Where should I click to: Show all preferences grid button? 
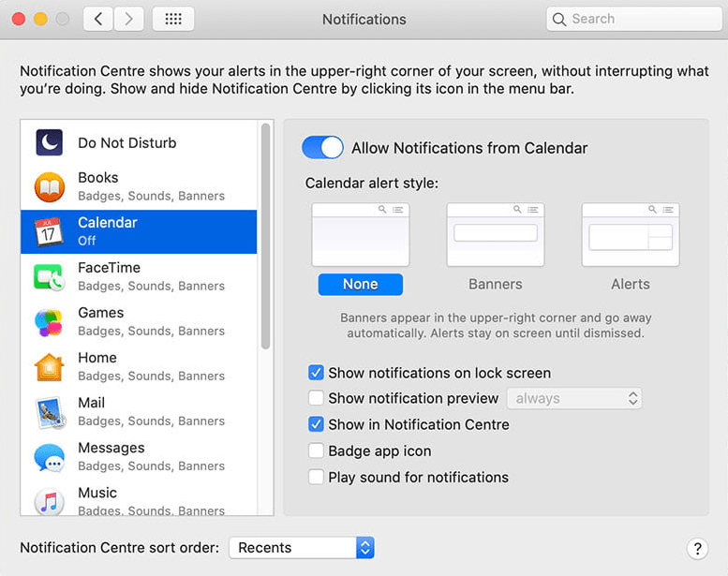(x=173, y=19)
